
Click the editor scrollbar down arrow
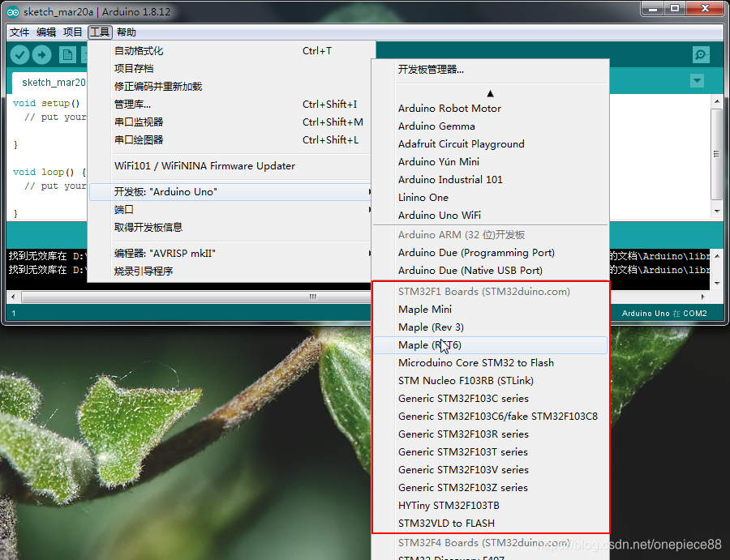[x=716, y=212]
